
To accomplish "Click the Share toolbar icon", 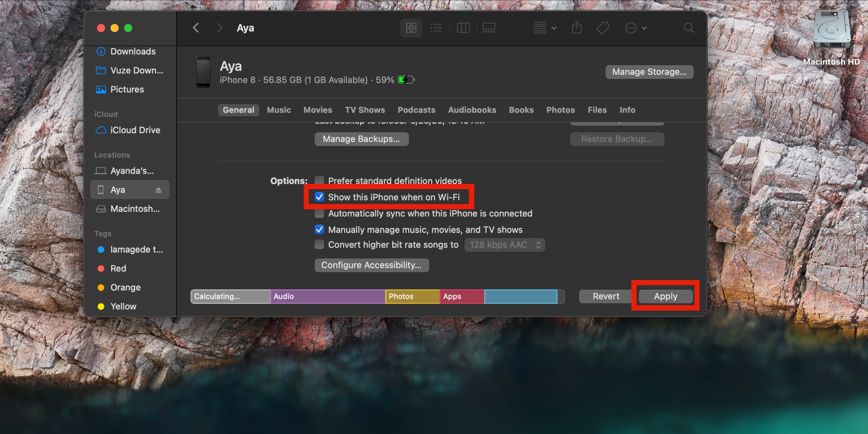I will [577, 28].
